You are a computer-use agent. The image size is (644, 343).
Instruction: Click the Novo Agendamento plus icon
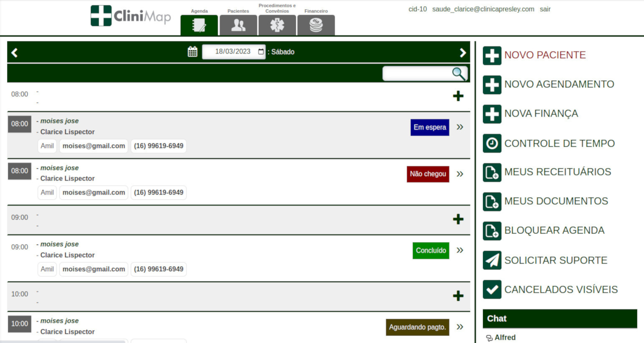[492, 85]
